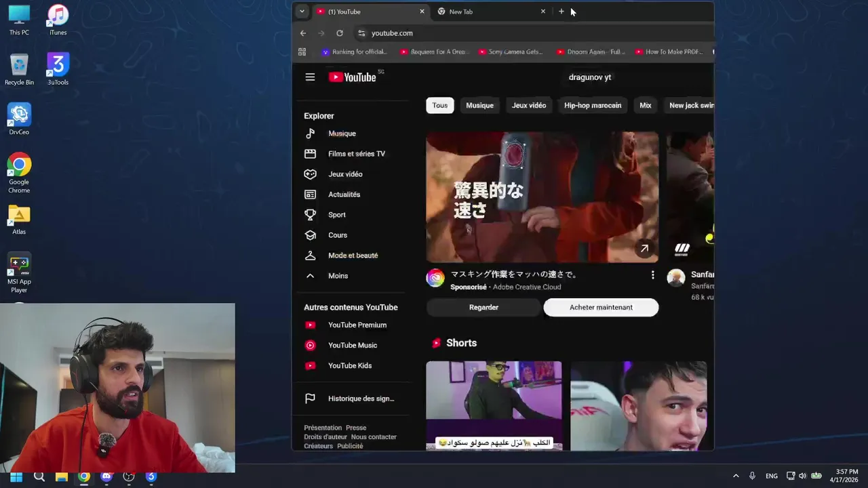The height and width of the screenshot is (488, 868).
Task: Open the Presse footer link
Action: pyautogui.click(x=356, y=428)
